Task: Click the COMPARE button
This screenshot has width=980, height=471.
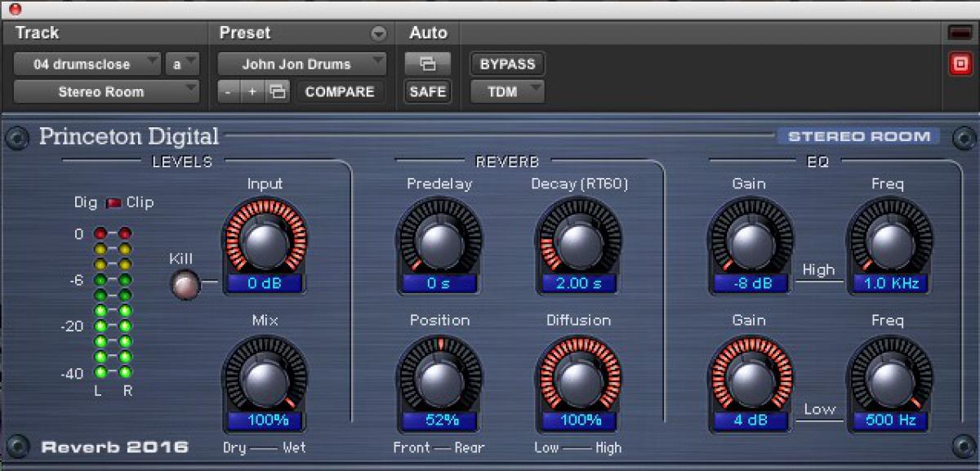Action: (x=340, y=91)
